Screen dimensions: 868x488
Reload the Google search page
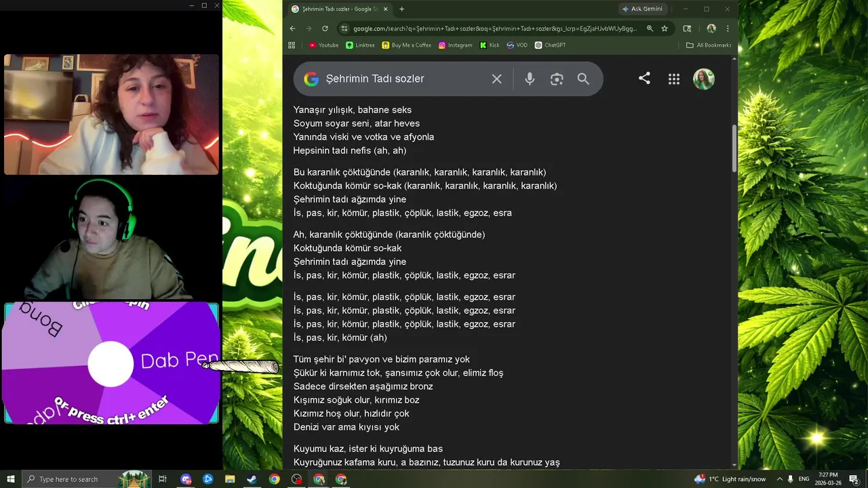325,28
